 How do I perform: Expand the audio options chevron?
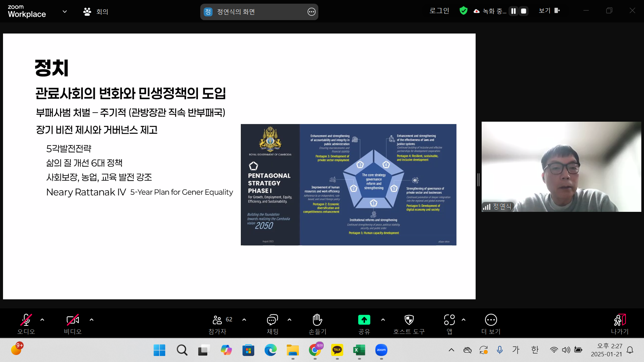(42, 319)
